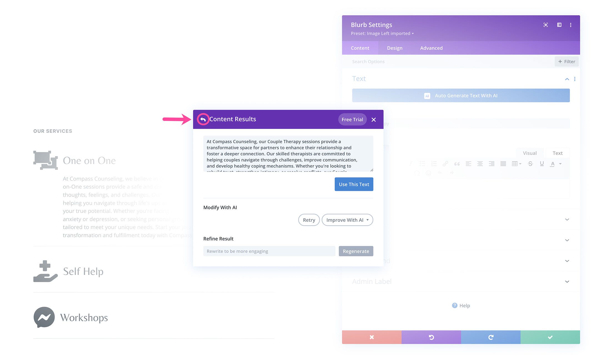Image resolution: width=611 pixels, height=364 pixels.
Task: Click the Retry button
Action: click(x=309, y=220)
